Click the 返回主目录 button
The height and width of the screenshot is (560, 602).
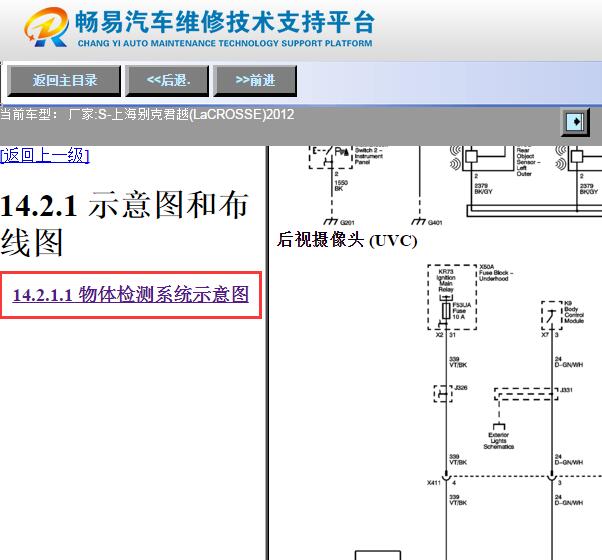[64, 81]
